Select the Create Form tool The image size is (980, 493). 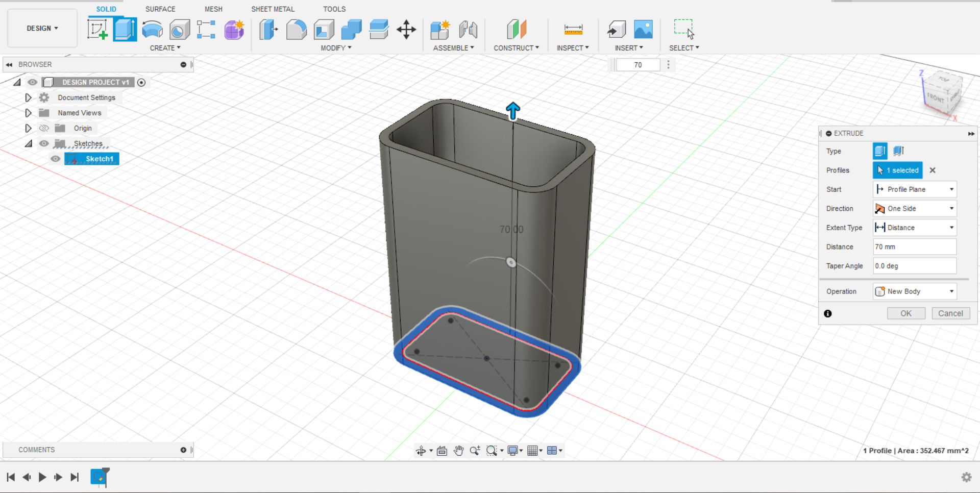pyautogui.click(x=234, y=29)
